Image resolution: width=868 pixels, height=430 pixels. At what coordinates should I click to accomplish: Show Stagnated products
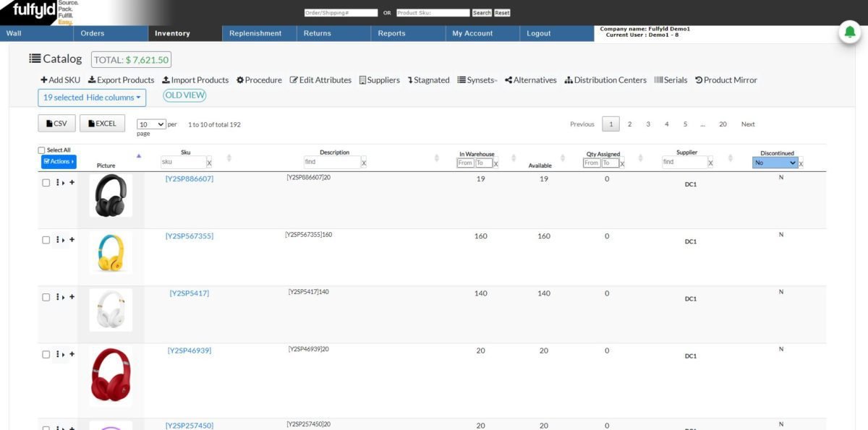coord(429,80)
